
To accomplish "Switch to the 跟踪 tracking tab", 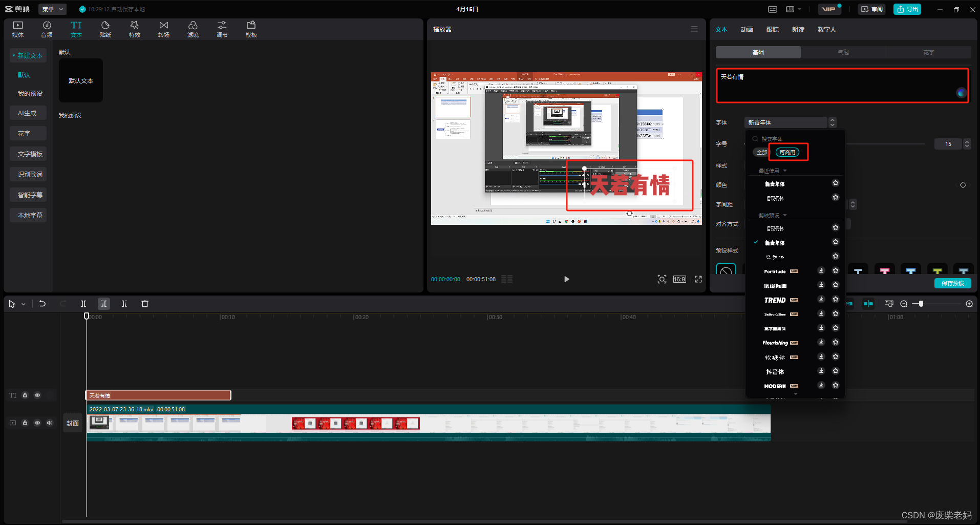I will [772, 30].
